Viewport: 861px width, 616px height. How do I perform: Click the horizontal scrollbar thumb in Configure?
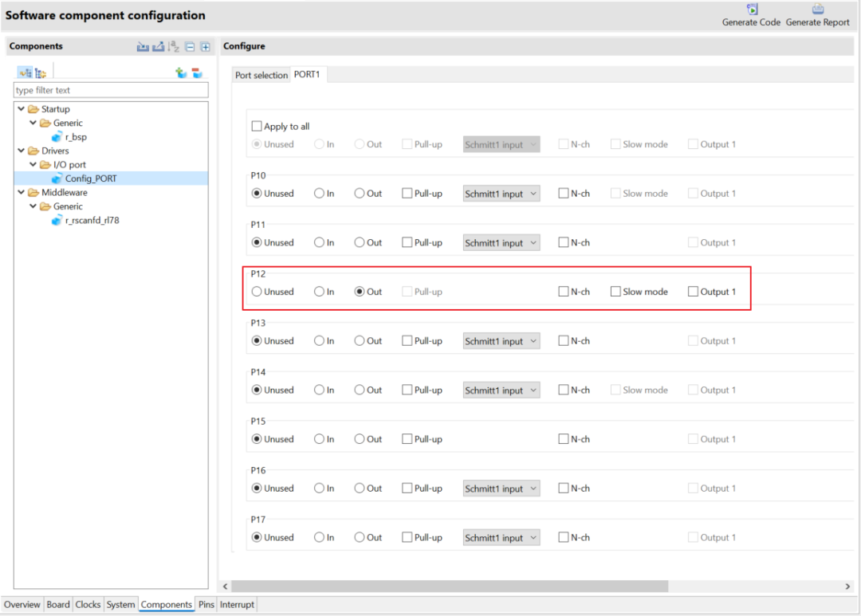(x=450, y=587)
